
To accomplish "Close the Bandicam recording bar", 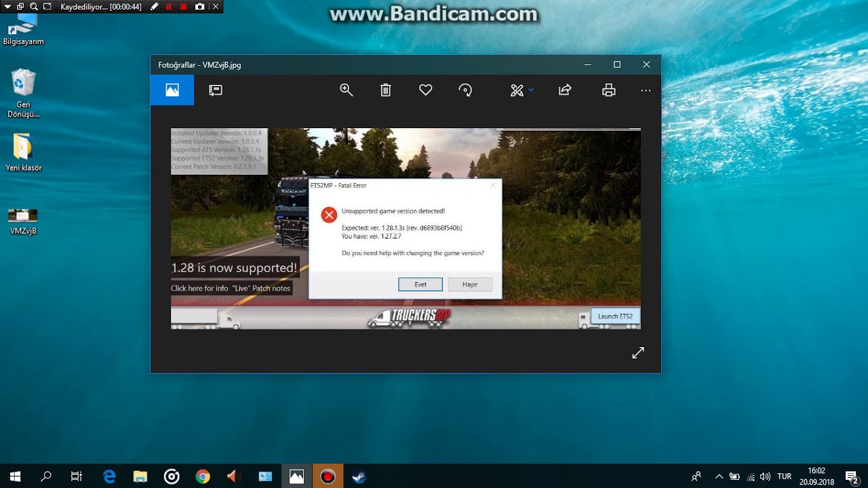I will click(x=216, y=7).
